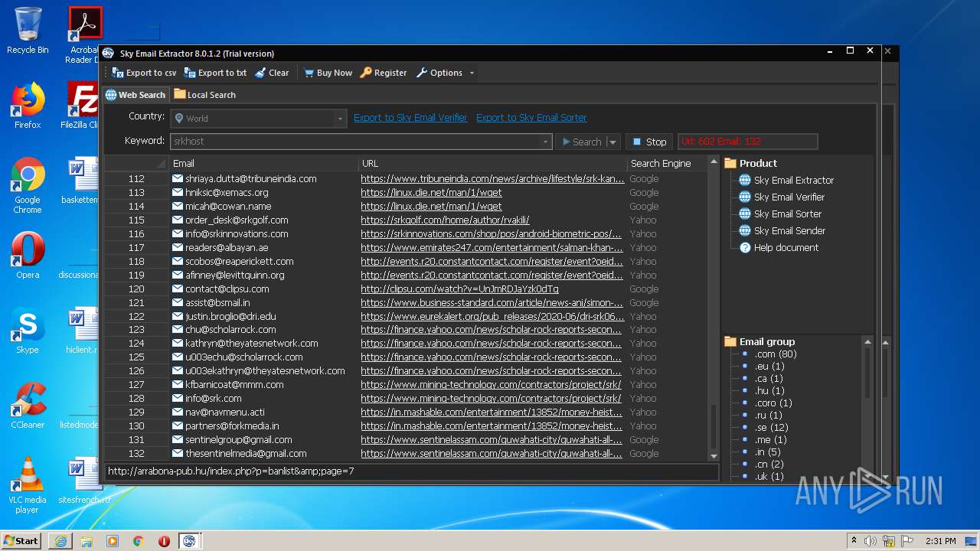Click Sky Email Extractor taskbar button
Viewport: 980px width, 551px height.
[x=190, y=541]
